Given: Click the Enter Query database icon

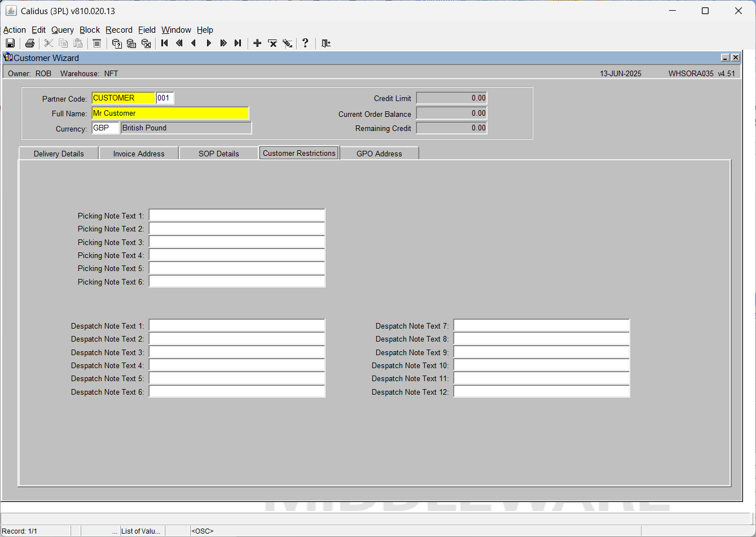Looking at the screenshot, I should point(117,43).
